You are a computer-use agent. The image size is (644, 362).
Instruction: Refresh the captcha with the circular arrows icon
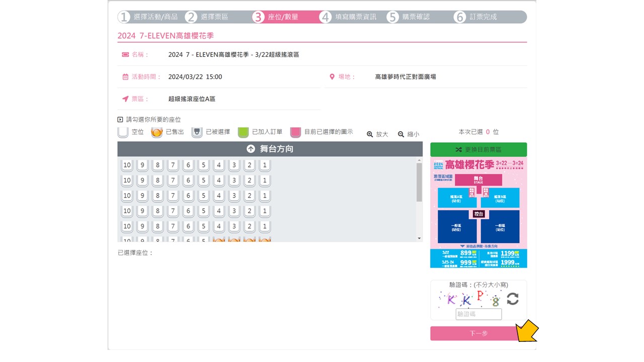pyautogui.click(x=512, y=299)
